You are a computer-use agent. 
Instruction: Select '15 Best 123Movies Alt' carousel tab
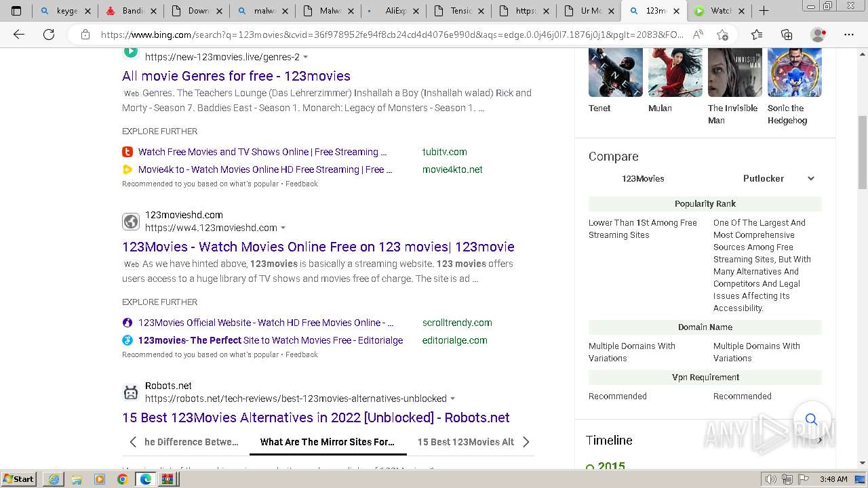point(466,442)
